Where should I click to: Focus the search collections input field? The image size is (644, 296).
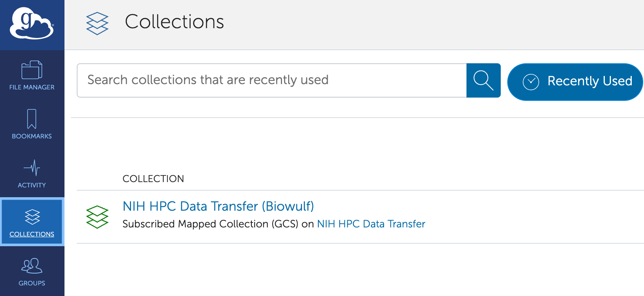[x=271, y=80]
